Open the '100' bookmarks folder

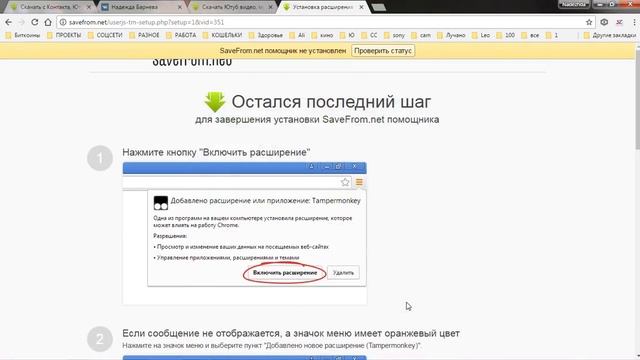(x=506, y=35)
